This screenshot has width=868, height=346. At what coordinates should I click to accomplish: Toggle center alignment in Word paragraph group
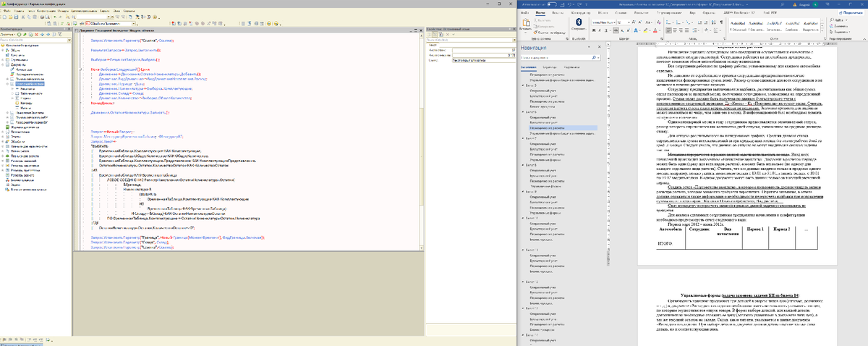pyautogui.click(x=675, y=30)
